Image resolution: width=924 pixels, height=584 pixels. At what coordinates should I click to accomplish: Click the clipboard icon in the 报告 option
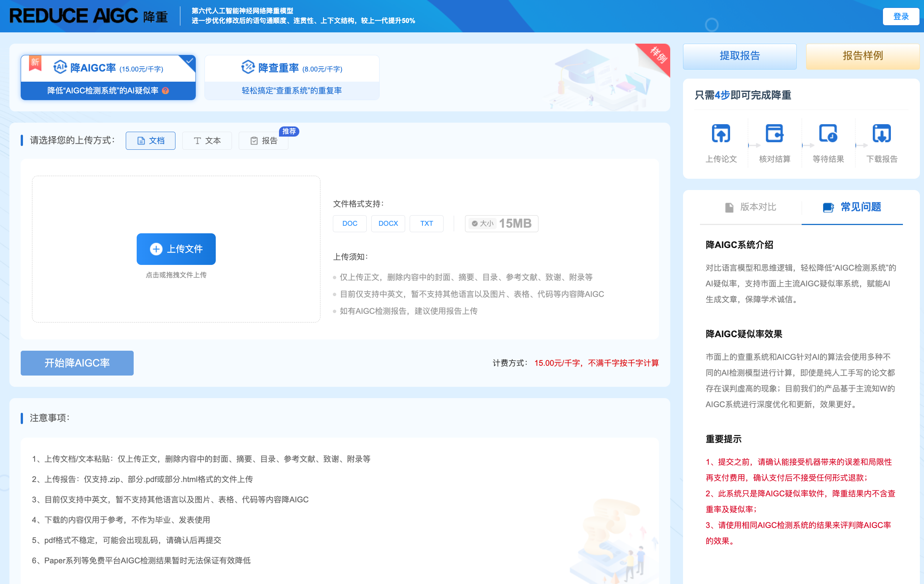(x=254, y=141)
